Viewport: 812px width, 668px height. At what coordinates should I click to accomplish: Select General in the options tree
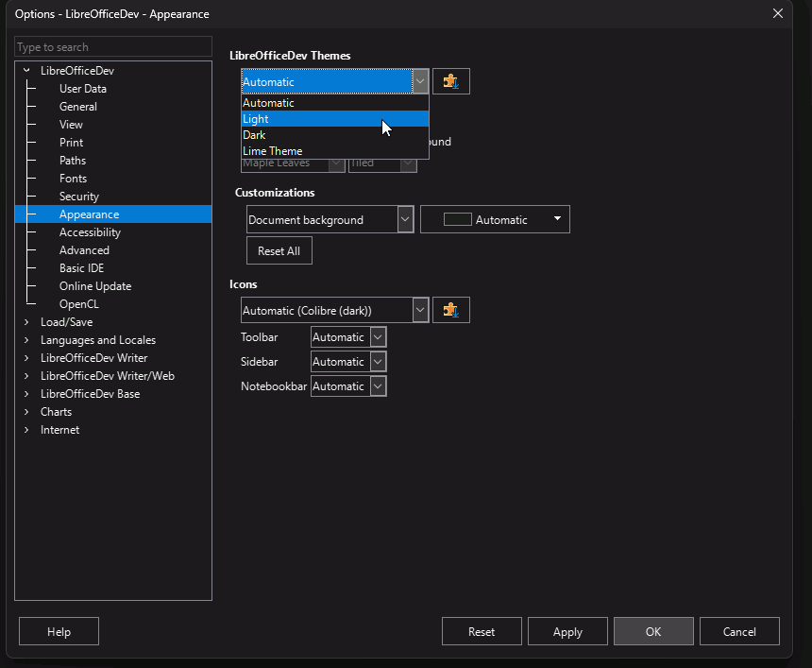point(78,106)
